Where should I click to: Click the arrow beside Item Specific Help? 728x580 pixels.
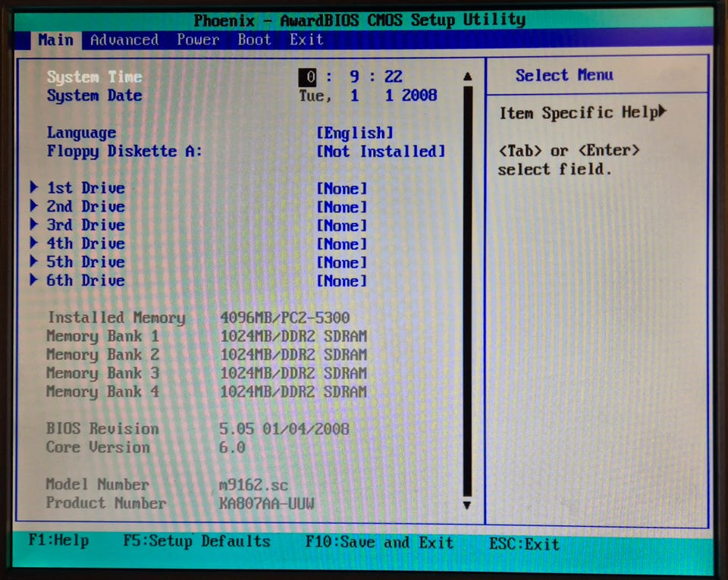point(663,111)
